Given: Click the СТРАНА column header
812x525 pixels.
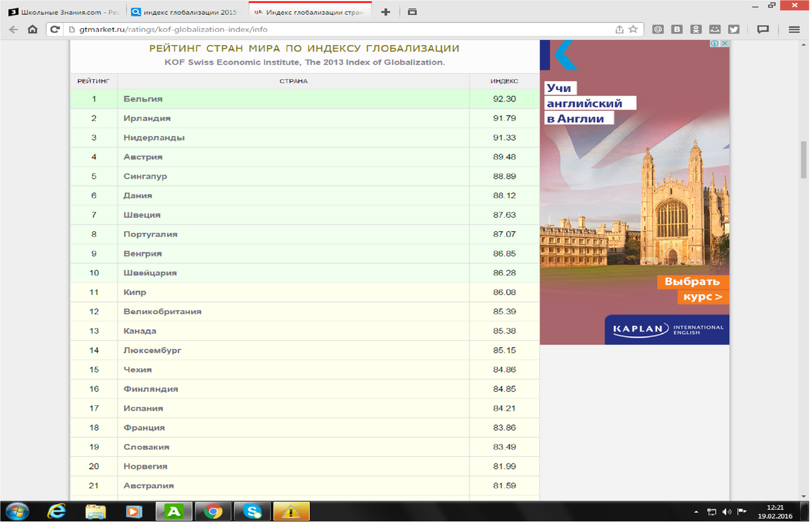Looking at the screenshot, I should point(293,81).
